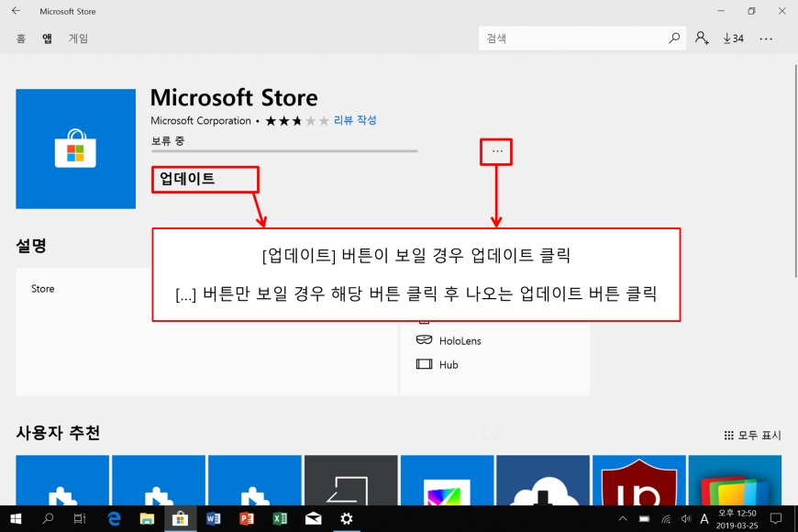Viewport: 798px width, 532px height.
Task: Click the star rating of Microsoft Store
Action: pos(297,121)
